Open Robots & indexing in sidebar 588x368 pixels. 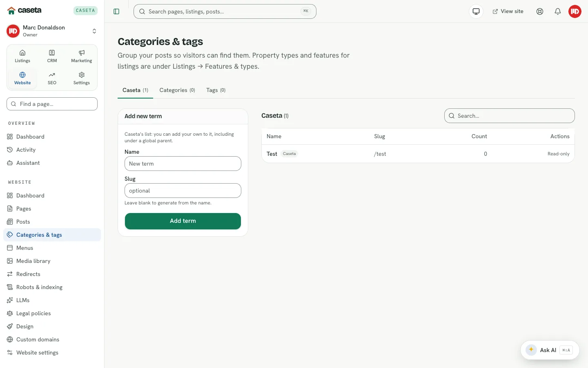pyautogui.click(x=52, y=287)
